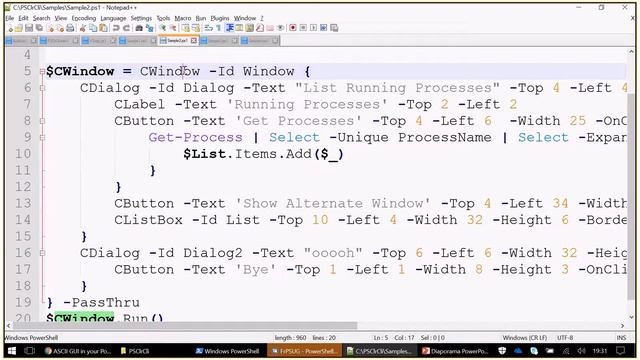Click the scroll down arrow in editor
Image resolution: width=640 pixels, height=360 pixels.
(x=631, y=317)
